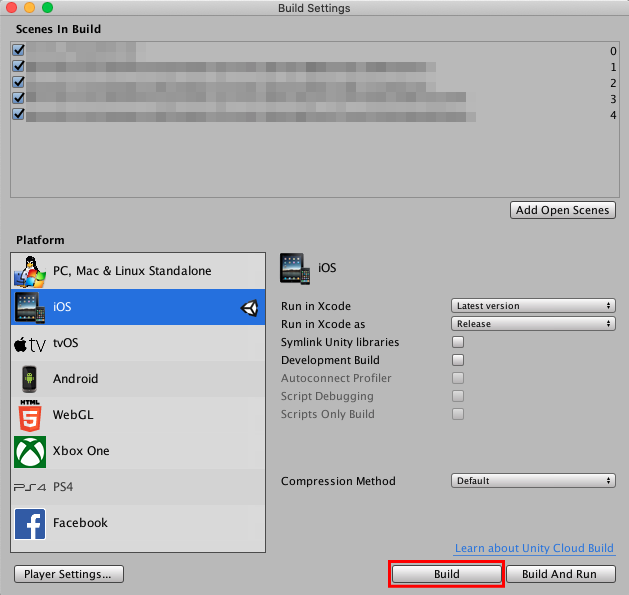The image size is (629, 595).
Task: Uncheck the scene numbered 4
Action: click(18, 114)
